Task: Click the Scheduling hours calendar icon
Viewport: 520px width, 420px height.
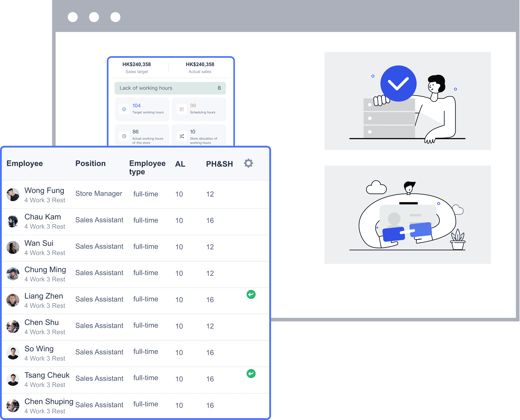Action: (x=182, y=109)
